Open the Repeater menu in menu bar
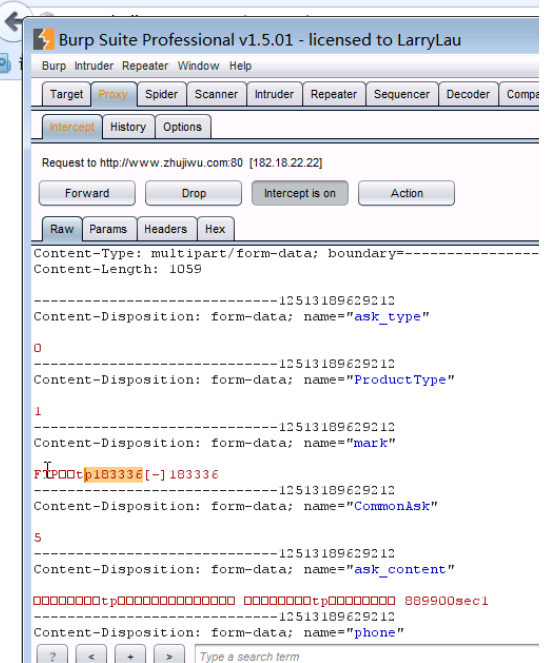Screen dimensions: 558x663 (145, 66)
